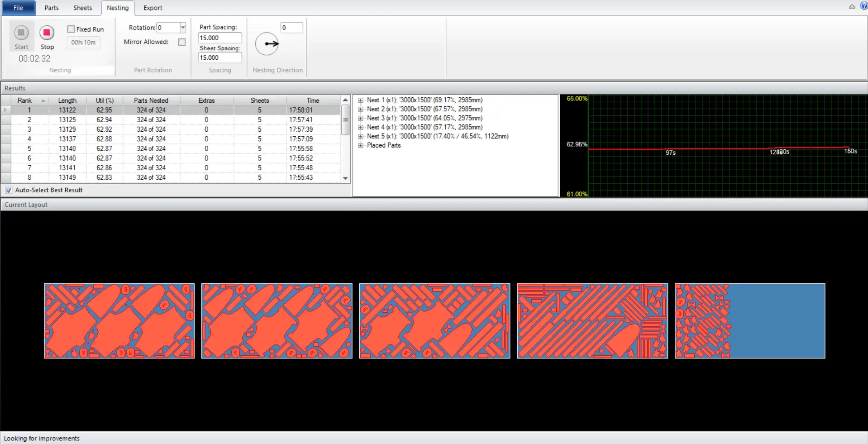The height and width of the screenshot is (444, 868).
Task: Switch to the Parts tab
Action: 52,8
